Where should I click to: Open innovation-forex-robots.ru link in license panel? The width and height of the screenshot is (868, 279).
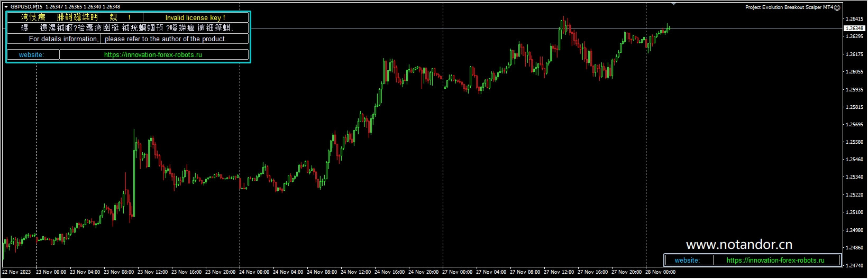[x=153, y=54]
